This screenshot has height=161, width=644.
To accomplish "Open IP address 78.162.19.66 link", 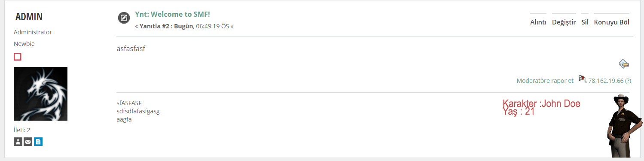I will (606, 80).
